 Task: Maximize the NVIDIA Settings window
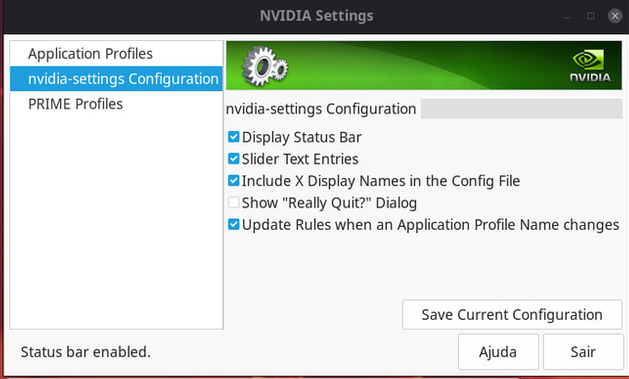pos(590,16)
